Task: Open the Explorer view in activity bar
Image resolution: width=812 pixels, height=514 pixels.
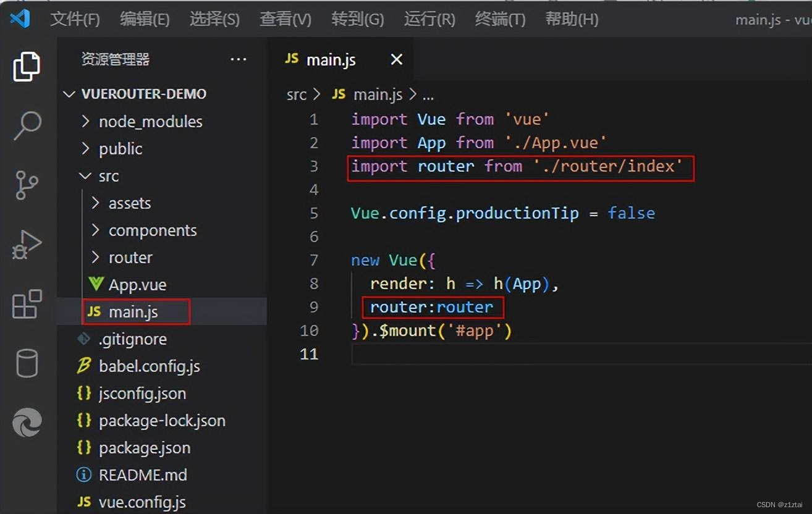Action: click(x=27, y=66)
